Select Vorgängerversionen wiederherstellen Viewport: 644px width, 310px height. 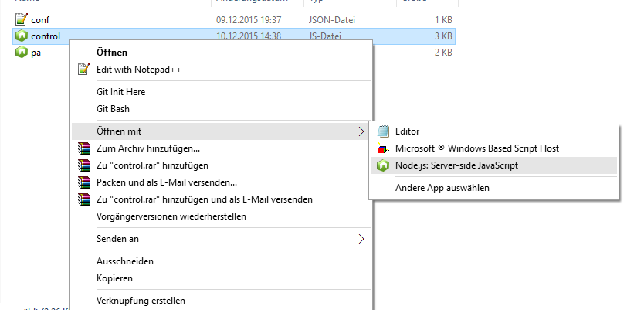pyautogui.click(x=171, y=216)
